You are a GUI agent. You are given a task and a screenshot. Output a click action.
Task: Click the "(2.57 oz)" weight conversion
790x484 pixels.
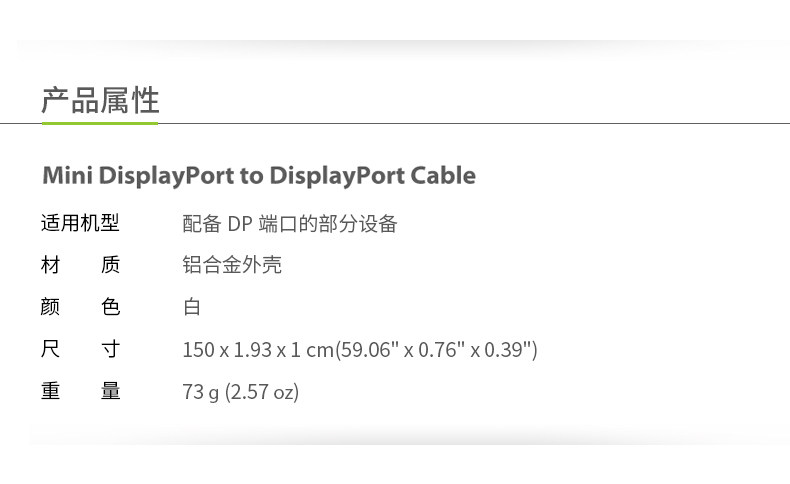tap(262, 392)
